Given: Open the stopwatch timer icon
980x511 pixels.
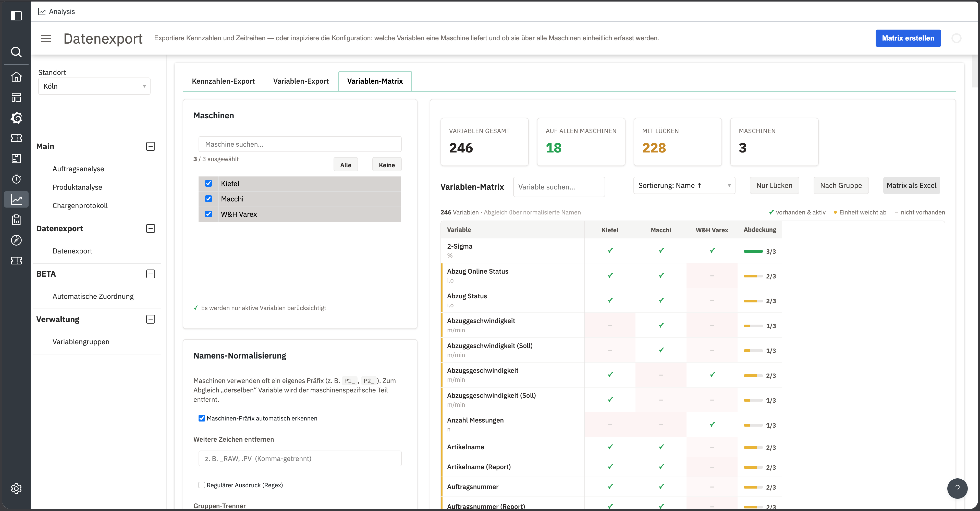Looking at the screenshot, I should (16, 179).
